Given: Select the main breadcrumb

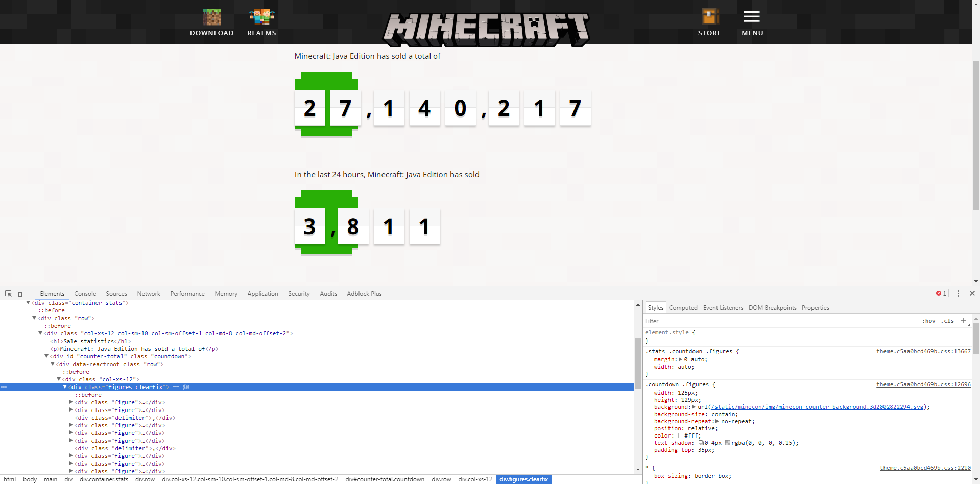Looking at the screenshot, I should (x=51, y=479).
